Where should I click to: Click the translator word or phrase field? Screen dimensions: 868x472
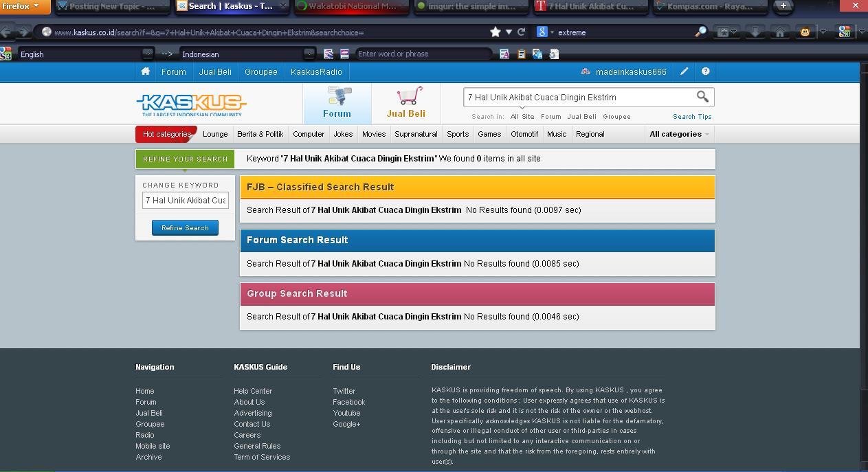(423, 54)
